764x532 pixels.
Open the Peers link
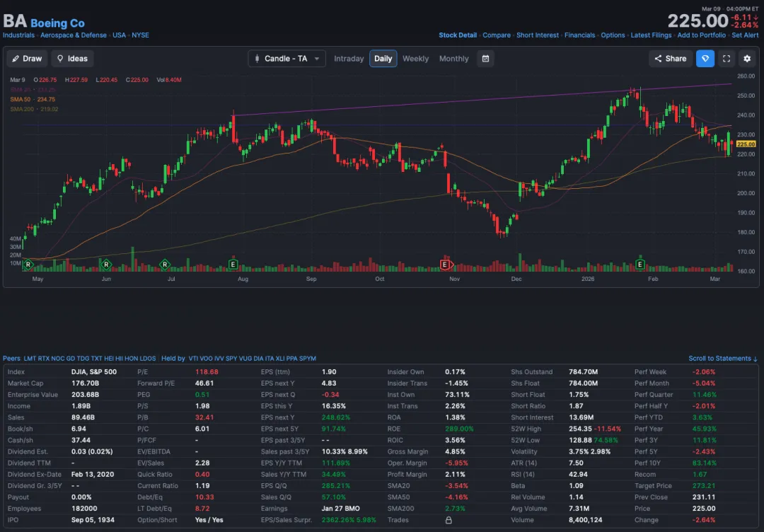[12, 359]
